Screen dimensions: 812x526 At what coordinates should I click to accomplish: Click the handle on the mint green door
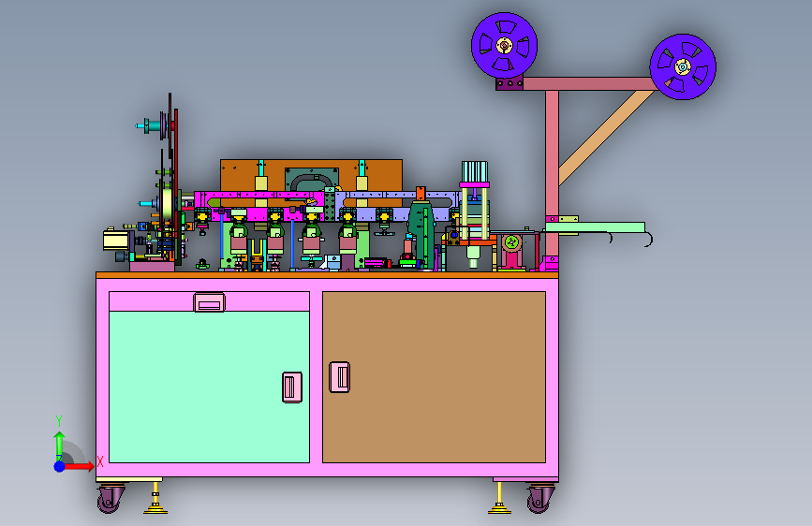[x=292, y=387]
